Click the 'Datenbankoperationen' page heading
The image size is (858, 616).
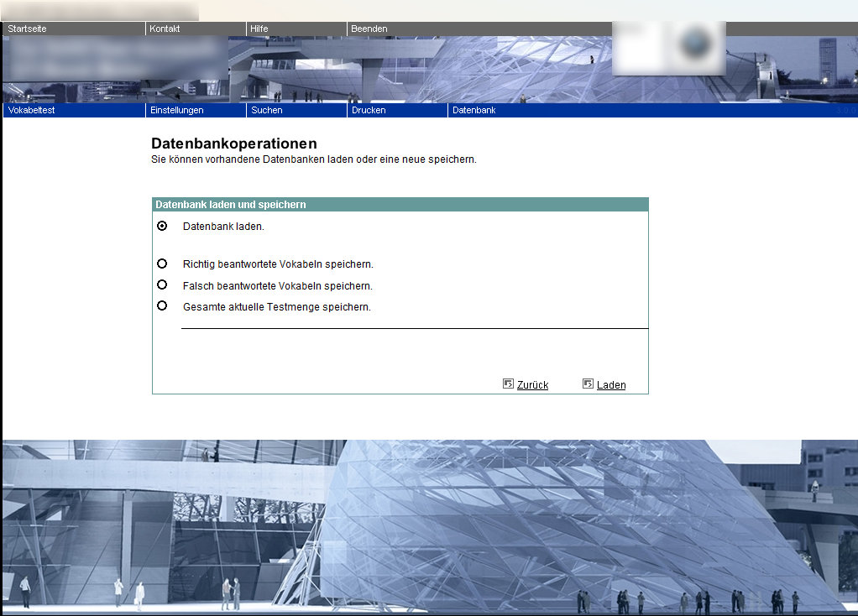point(234,144)
